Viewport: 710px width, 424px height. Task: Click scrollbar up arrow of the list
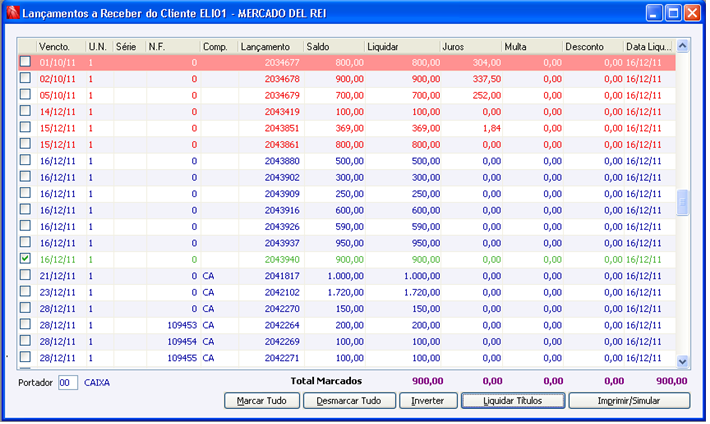tap(682, 46)
